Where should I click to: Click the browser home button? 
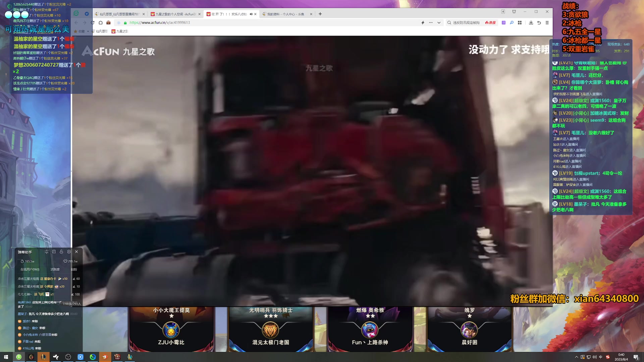point(101,23)
